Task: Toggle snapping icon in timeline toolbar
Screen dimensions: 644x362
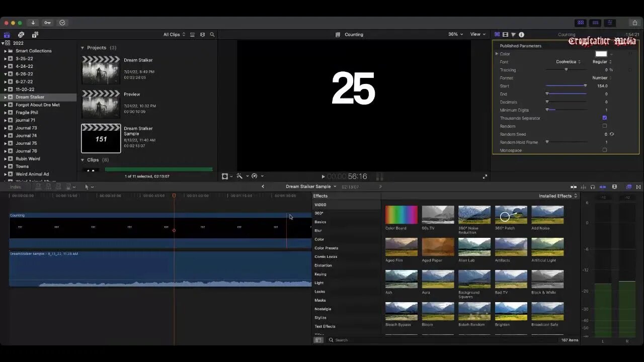Action: point(603,187)
